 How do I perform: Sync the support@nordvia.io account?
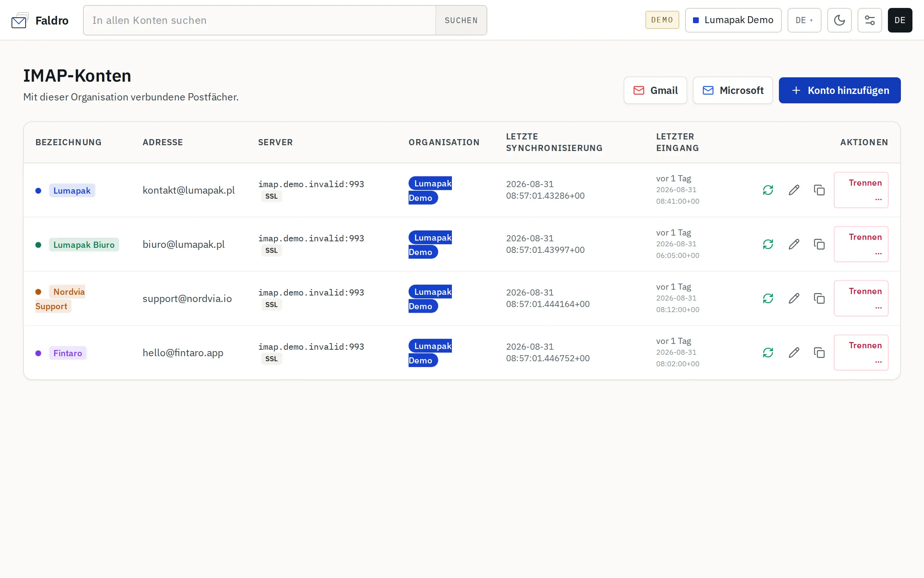click(768, 298)
